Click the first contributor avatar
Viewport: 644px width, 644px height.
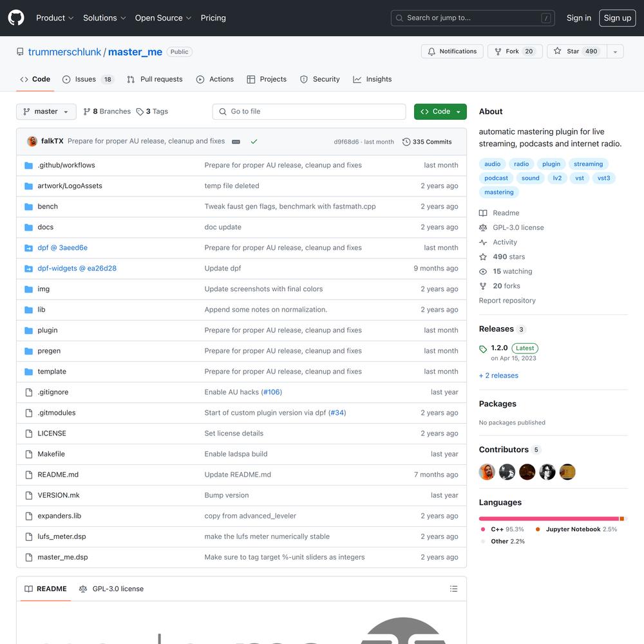pyautogui.click(x=487, y=472)
